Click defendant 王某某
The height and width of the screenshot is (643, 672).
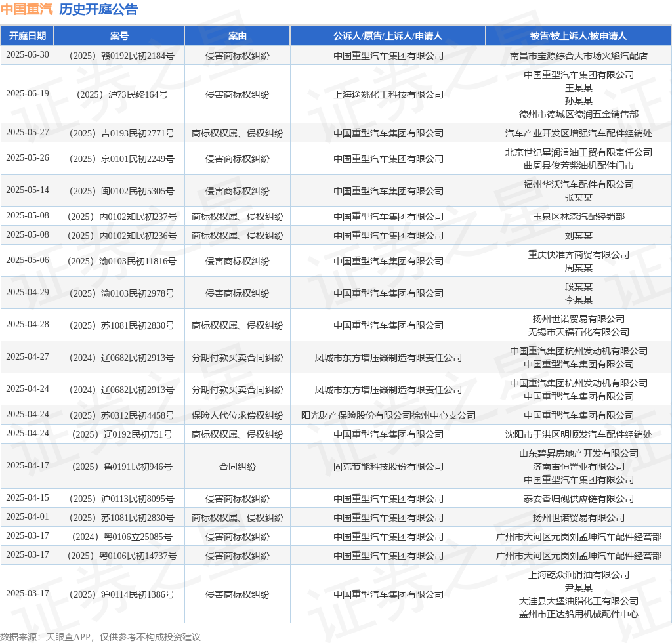[x=579, y=88]
